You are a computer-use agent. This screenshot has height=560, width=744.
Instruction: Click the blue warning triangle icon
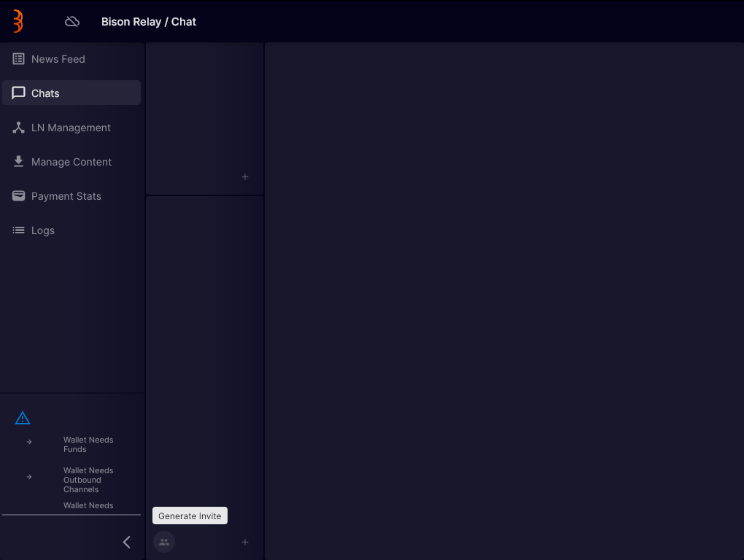(23, 418)
